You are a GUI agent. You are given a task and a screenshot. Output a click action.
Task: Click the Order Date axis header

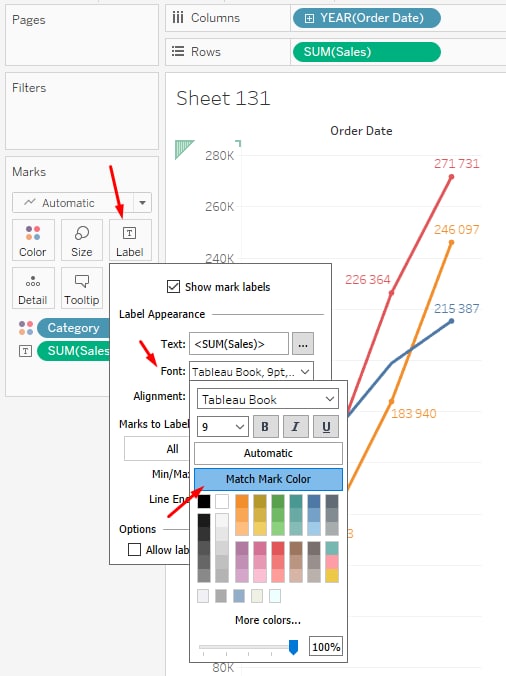(x=361, y=131)
